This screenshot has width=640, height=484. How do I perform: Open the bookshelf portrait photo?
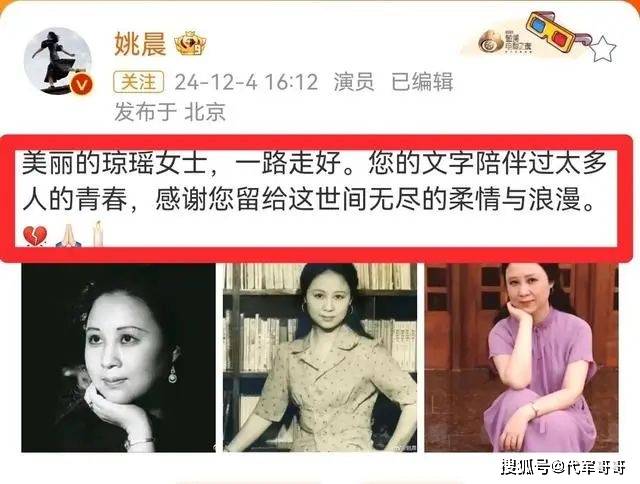click(x=320, y=357)
